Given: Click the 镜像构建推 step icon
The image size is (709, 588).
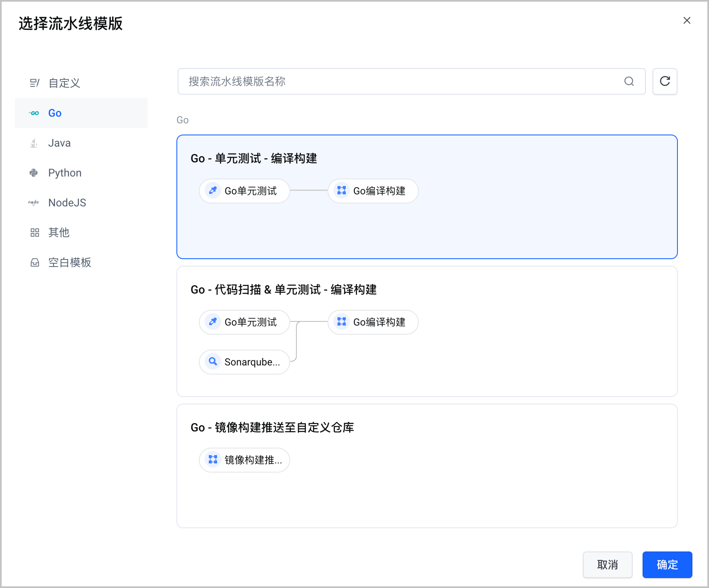Looking at the screenshot, I should pyautogui.click(x=213, y=460).
